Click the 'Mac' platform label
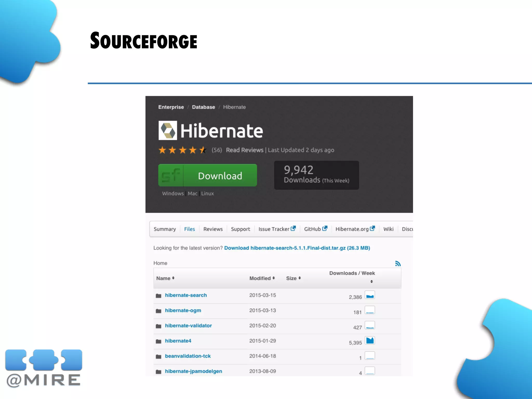Image resolution: width=532 pixels, height=399 pixels. (x=192, y=194)
